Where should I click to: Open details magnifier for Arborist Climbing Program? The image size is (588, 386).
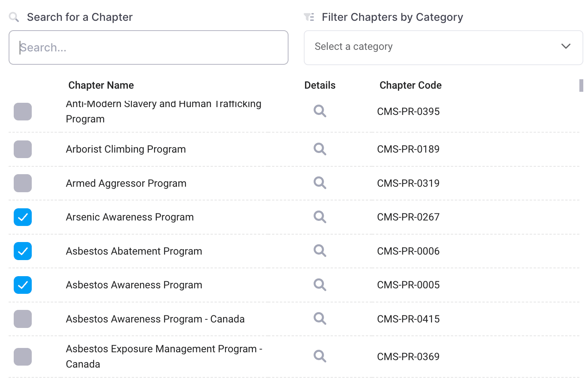[320, 149]
